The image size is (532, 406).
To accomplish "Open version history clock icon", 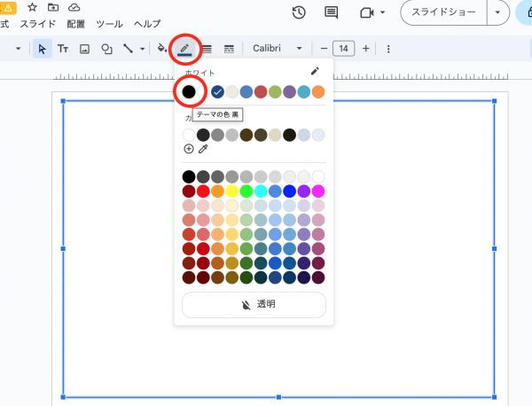I will (x=299, y=12).
